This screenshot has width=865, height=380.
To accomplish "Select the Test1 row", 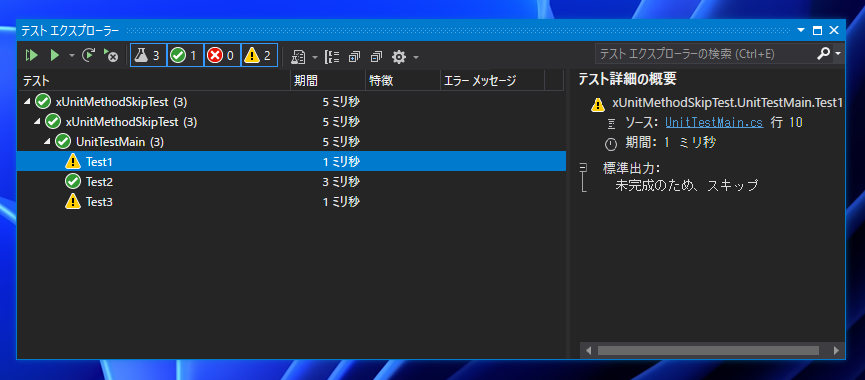I will pos(291,162).
